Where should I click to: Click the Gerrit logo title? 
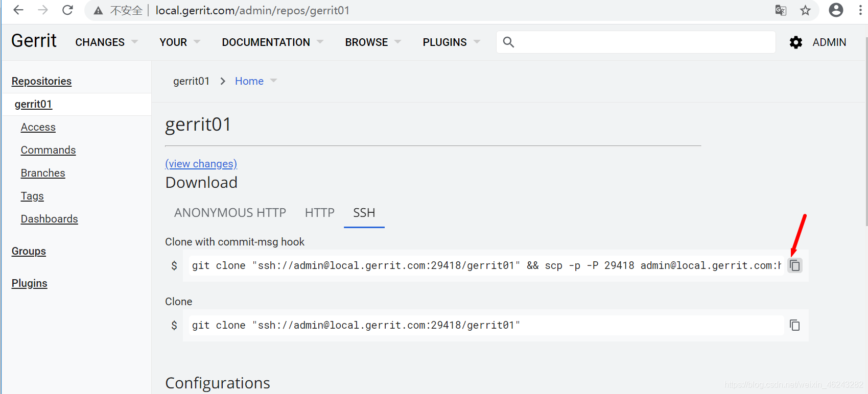coord(34,41)
